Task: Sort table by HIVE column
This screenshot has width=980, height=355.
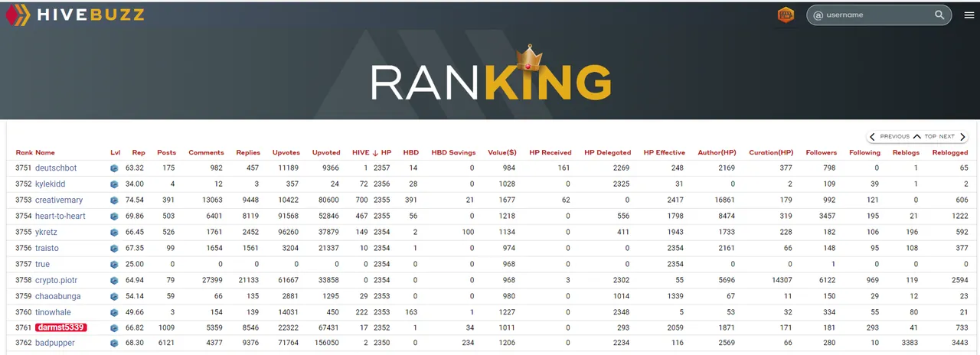Action: click(361, 152)
